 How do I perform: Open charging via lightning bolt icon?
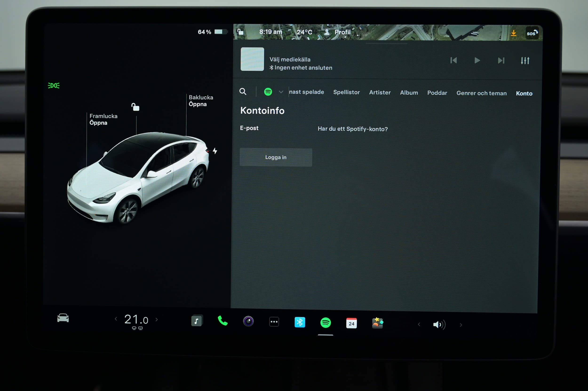[215, 151]
